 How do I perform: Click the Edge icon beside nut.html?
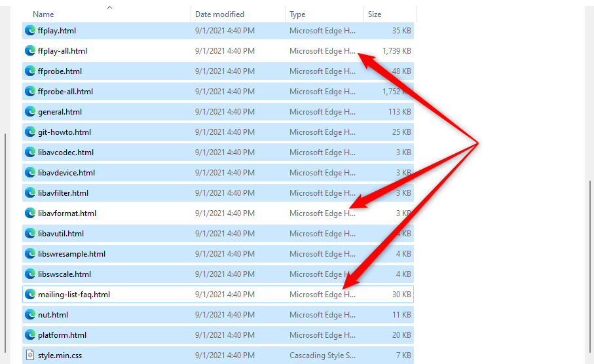pyautogui.click(x=30, y=314)
